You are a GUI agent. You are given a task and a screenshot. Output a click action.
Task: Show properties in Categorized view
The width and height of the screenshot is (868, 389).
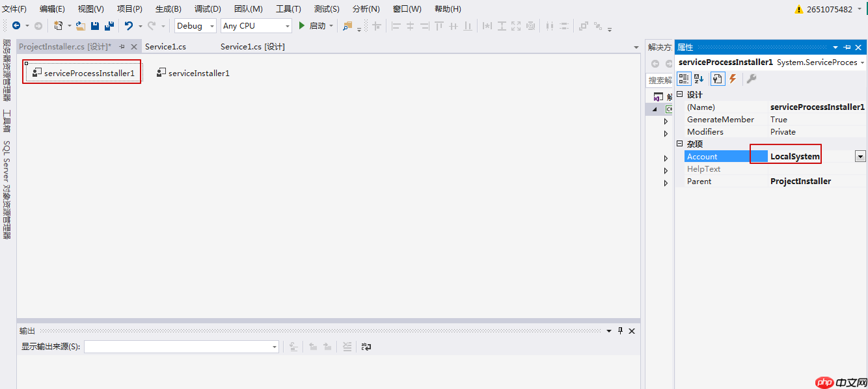tap(684, 79)
